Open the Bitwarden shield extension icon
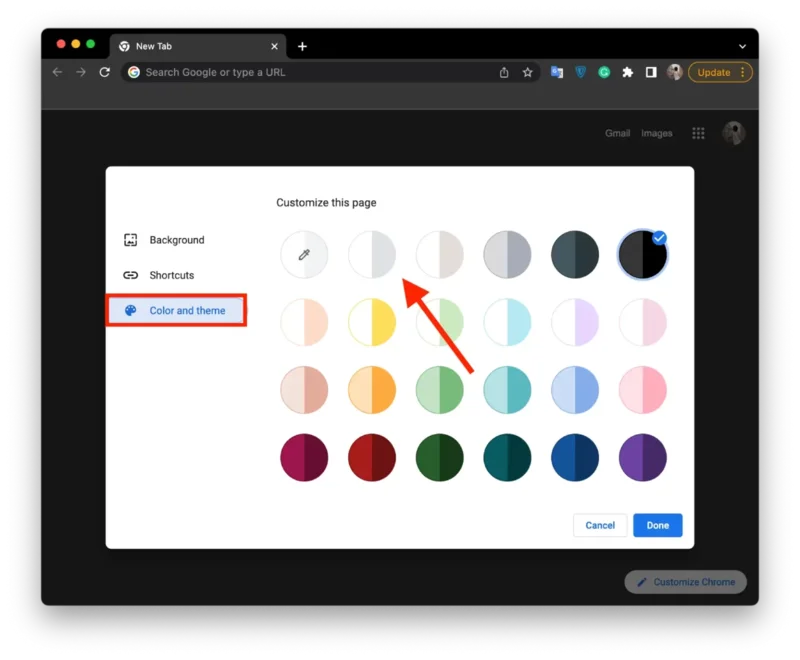800x660 pixels. (581, 72)
